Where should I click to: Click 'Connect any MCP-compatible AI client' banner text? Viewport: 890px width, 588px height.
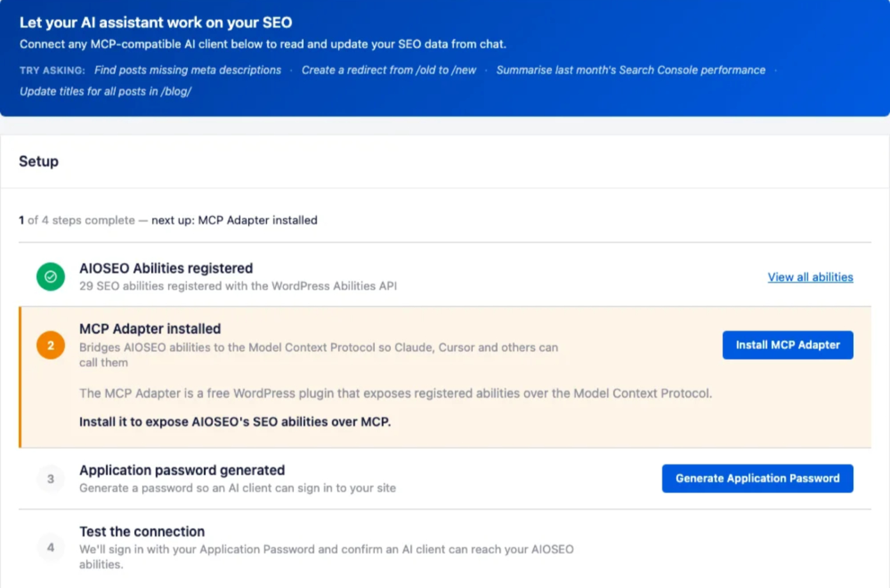(263, 44)
